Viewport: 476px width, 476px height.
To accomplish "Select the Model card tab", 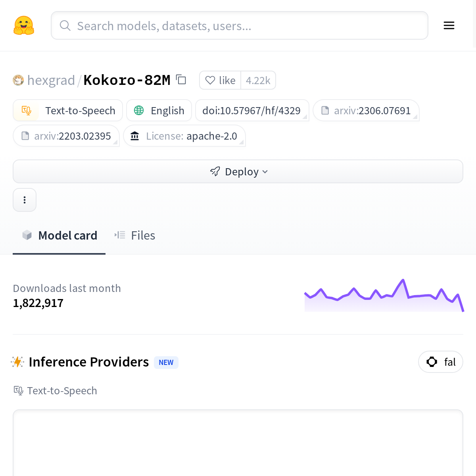I will [x=59, y=236].
